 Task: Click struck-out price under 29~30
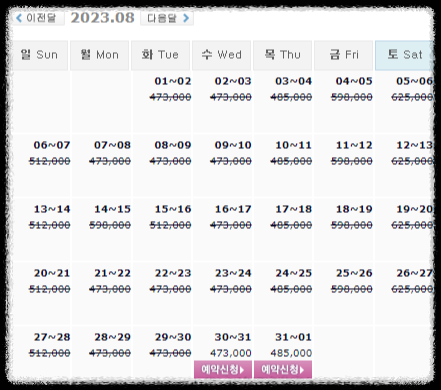[170, 353]
